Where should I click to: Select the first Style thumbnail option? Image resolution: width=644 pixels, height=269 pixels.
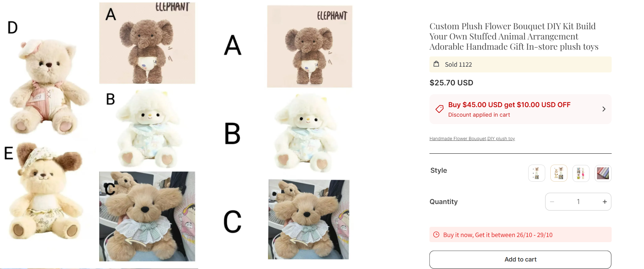coord(536,173)
